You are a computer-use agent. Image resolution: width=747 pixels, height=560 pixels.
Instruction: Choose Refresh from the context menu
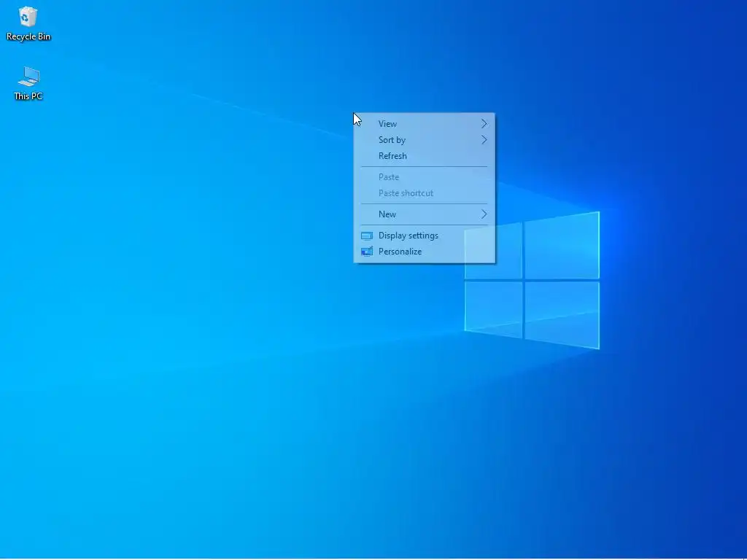(x=424, y=156)
